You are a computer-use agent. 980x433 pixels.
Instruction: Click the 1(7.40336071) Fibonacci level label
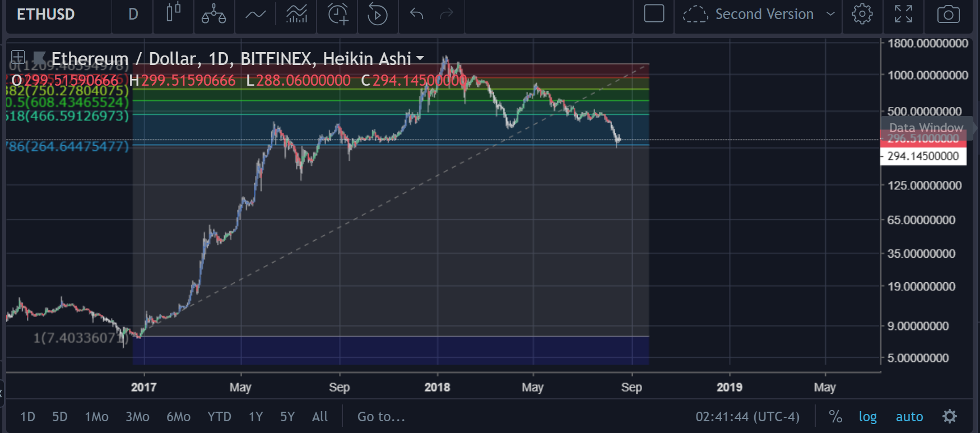point(81,338)
